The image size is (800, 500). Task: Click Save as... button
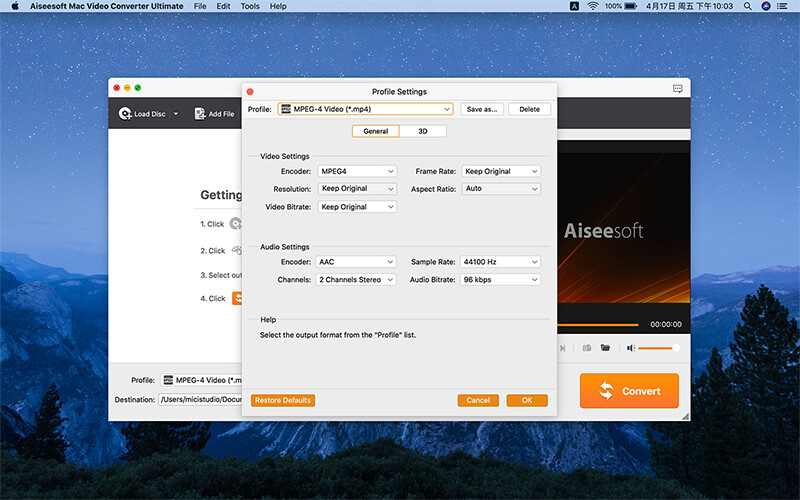(x=482, y=109)
